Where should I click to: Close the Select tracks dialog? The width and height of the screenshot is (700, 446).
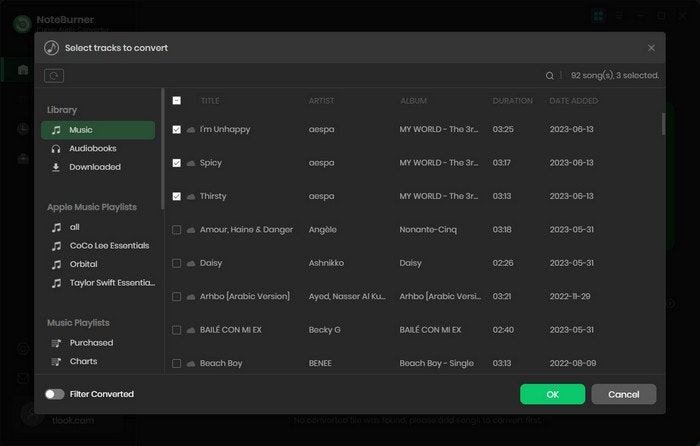point(651,48)
